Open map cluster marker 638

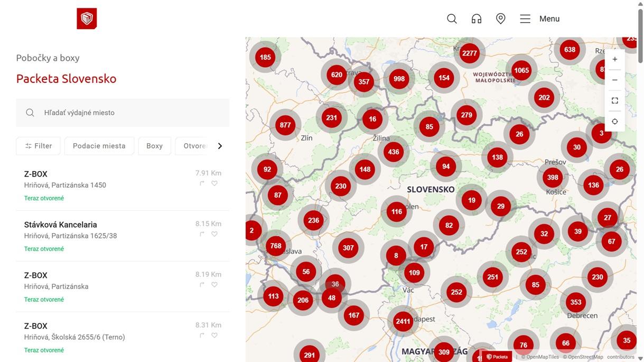click(x=570, y=50)
